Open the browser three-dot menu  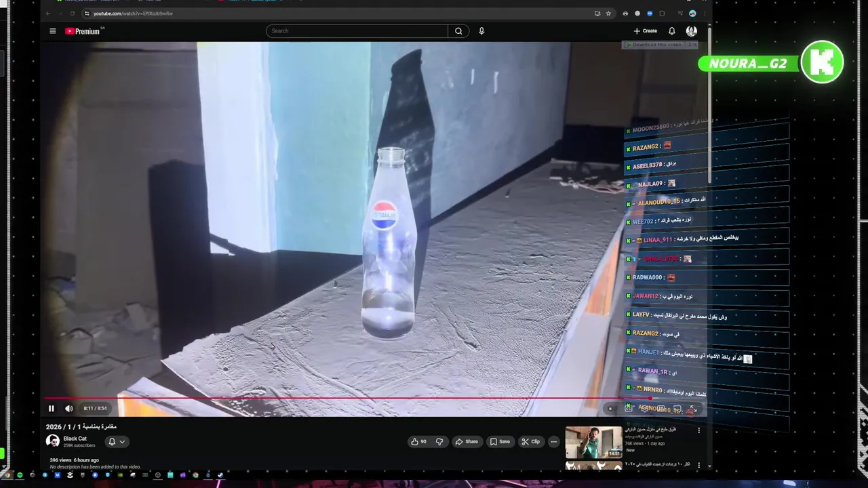coord(705,14)
